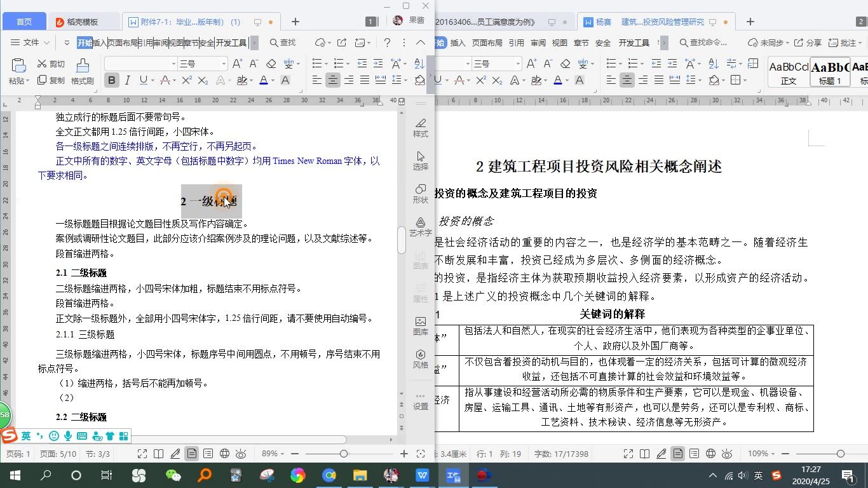The image size is (868, 488).
Task: Open the 审阅 tab in right window
Action: pyautogui.click(x=538, y=43)
